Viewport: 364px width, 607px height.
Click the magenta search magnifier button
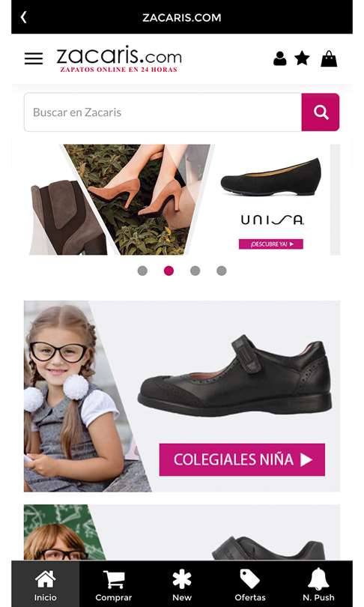pyautogui.click(x=321, y=112)
